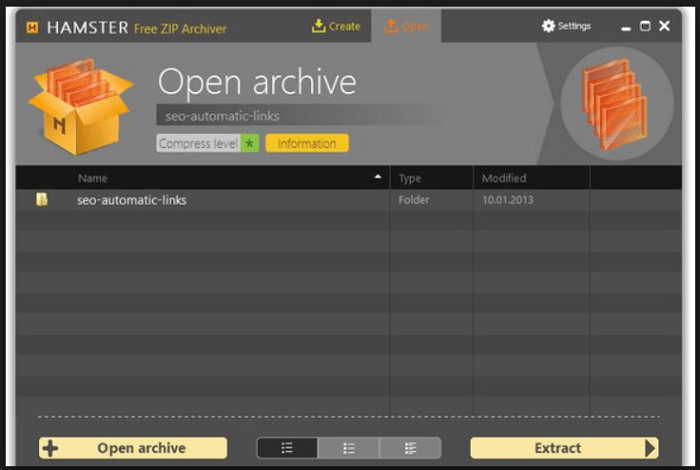Select the third, detailed view mode icon
700x470 pixels.
point(410,448)
